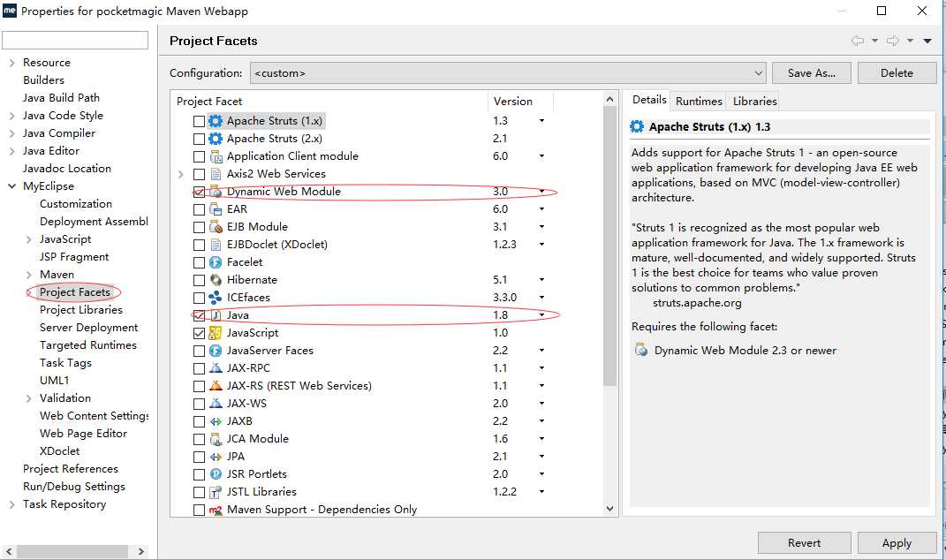This screenshot has height=560, width=946.
Task: Select Project Facets in the tree
Action: [x=75, y=292]
